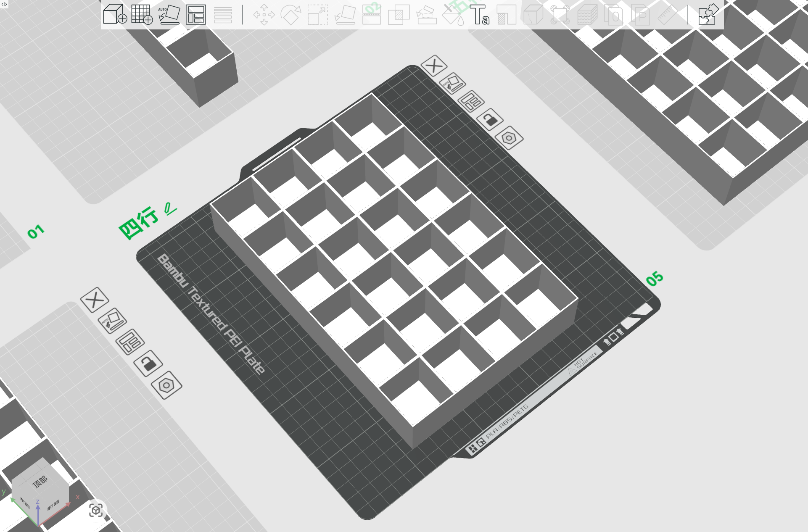Image resolution: width=808 pixels, height=532 pixels.
Task: Select the Lay on face tool
Action: pyautogui.click(x=345, y=15)
